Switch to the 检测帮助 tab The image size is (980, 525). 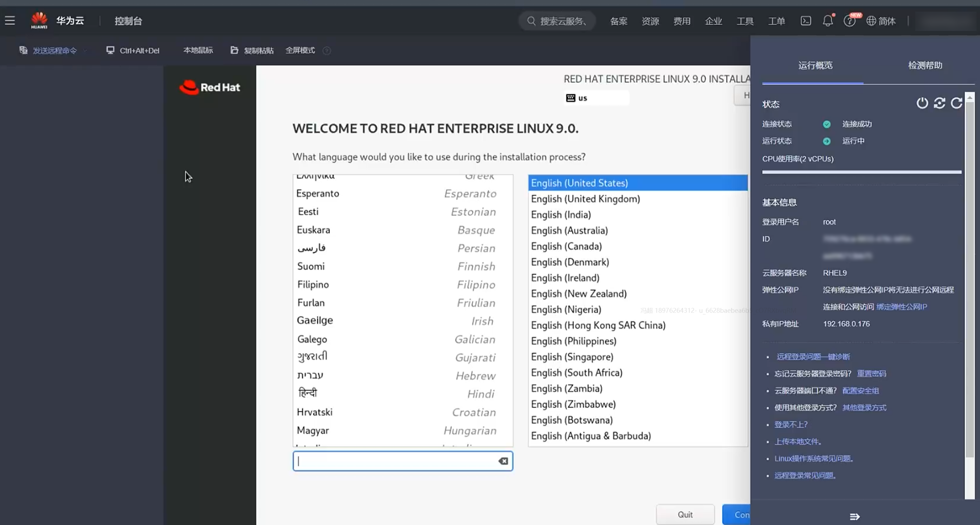tap(925, 66)
